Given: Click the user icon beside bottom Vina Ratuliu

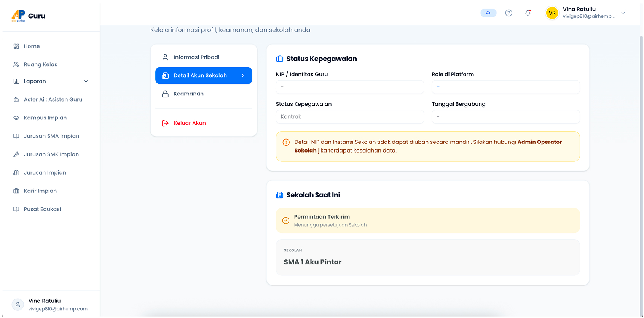Looking at the screenshot, I should click(18, 305).
